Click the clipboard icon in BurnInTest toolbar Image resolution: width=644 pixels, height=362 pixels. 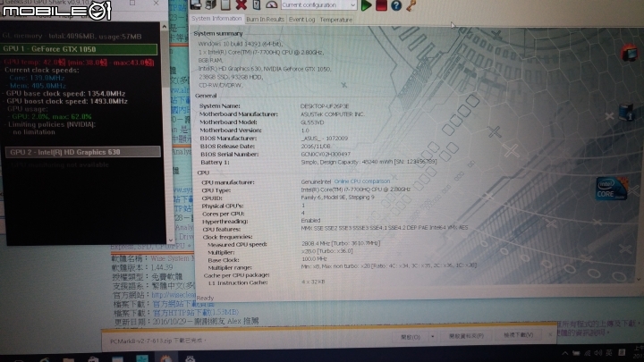pyautogui.click(x=225, y=5)
